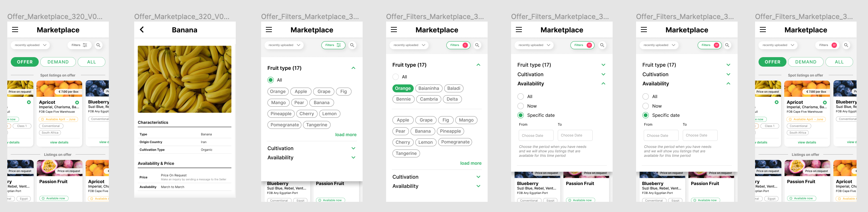The height and width of the screenshot is (212, 868).
Task: Select the Pomegranate chip in the fourth frame
Action: (x=455, y=142)
